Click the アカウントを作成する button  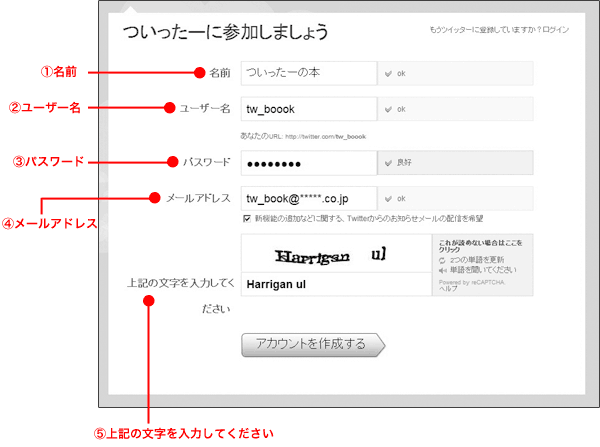click(313, 345)
